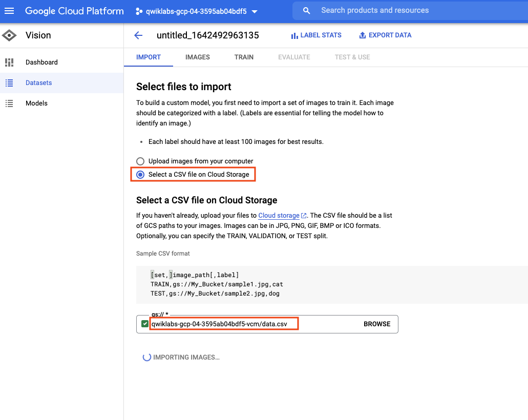Click the Models list icon
Screen dimensions: 528x420
click(x=9, y=103)
